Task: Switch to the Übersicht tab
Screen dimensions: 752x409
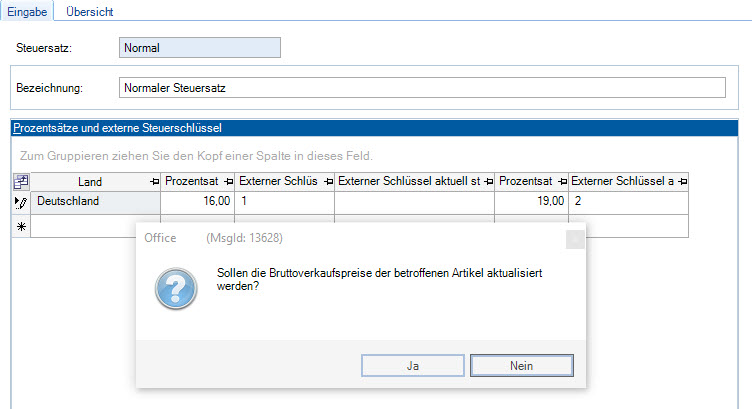Action: [x=89, y=12]
